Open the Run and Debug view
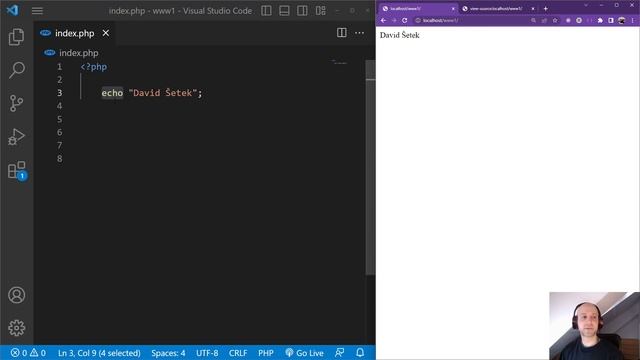This screenshot has width=640, height=360. pos(16,137)
